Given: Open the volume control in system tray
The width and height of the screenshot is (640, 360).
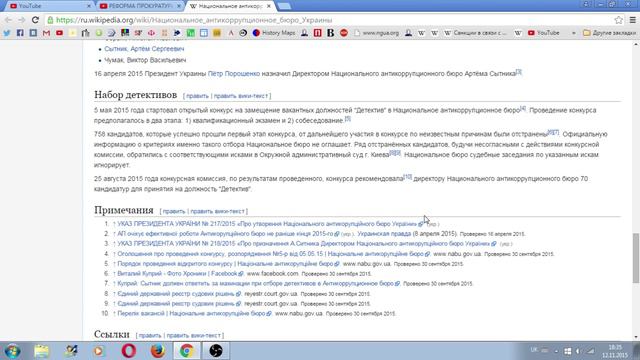Looking at the screenshot, I should [x=579, y=351].
